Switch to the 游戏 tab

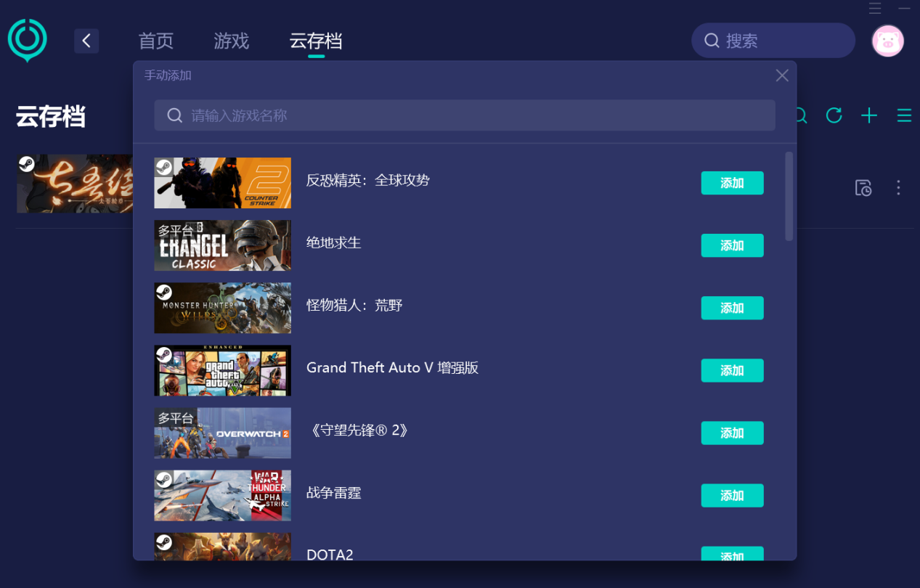(x=232, y=41)
